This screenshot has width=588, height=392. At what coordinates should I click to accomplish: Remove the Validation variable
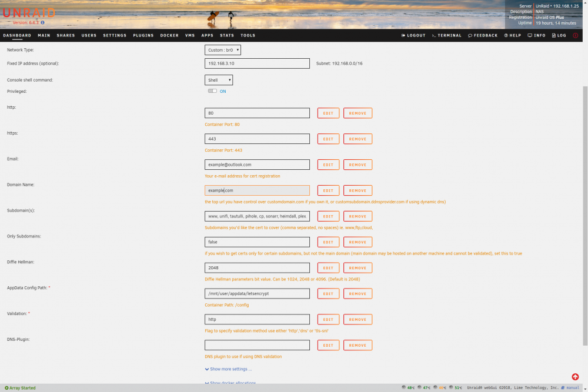pyautogui.click(x=358, y=320)
